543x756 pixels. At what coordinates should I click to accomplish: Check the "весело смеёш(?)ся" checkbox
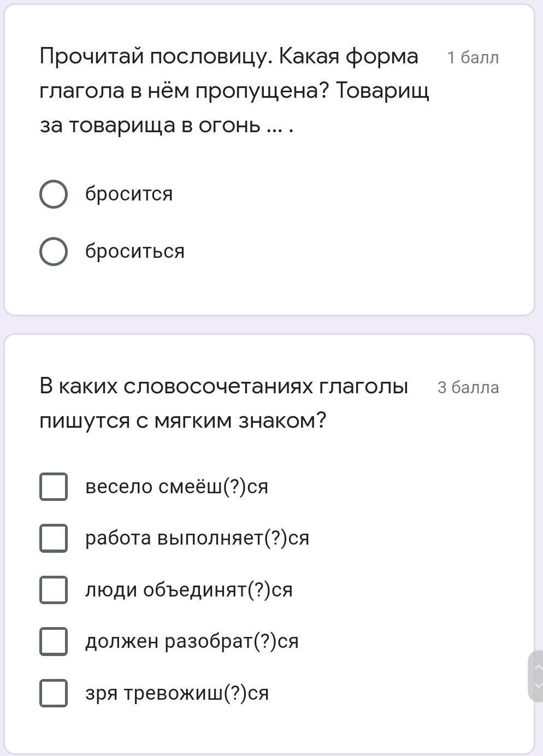(x=54, y=487)
